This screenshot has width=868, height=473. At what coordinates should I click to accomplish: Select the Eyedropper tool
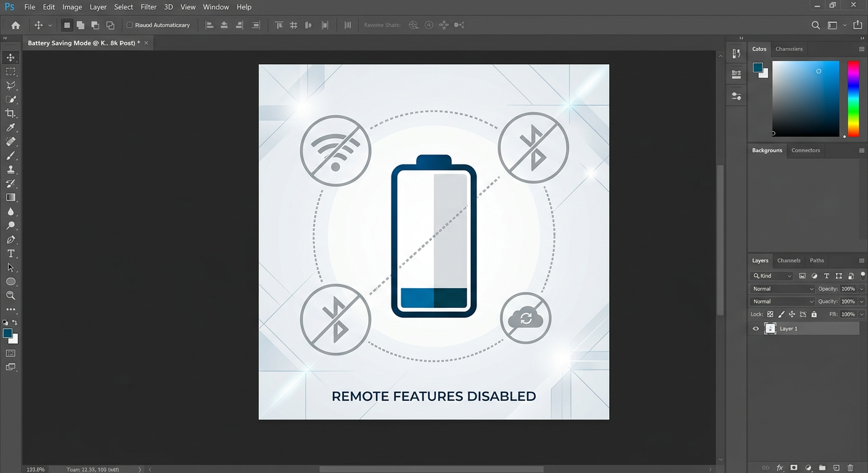tap(10, 127)
